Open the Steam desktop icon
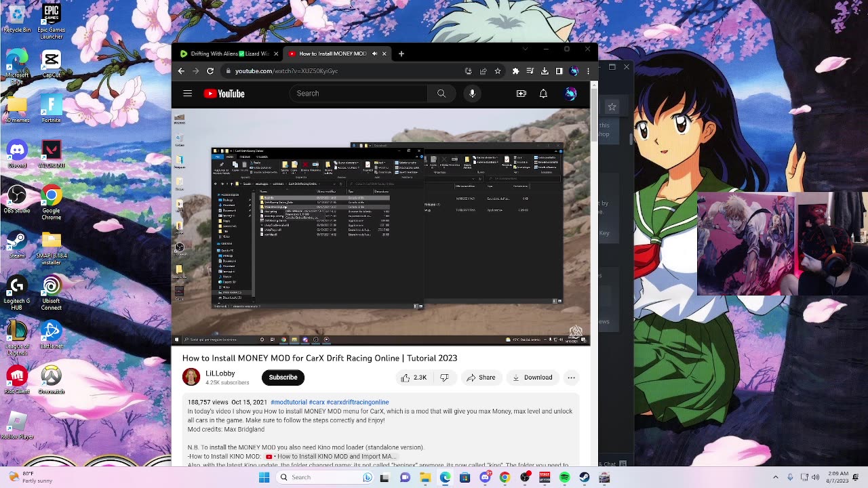Image resolution: width=868 pixels, height=488 pixels. (17, 245)
